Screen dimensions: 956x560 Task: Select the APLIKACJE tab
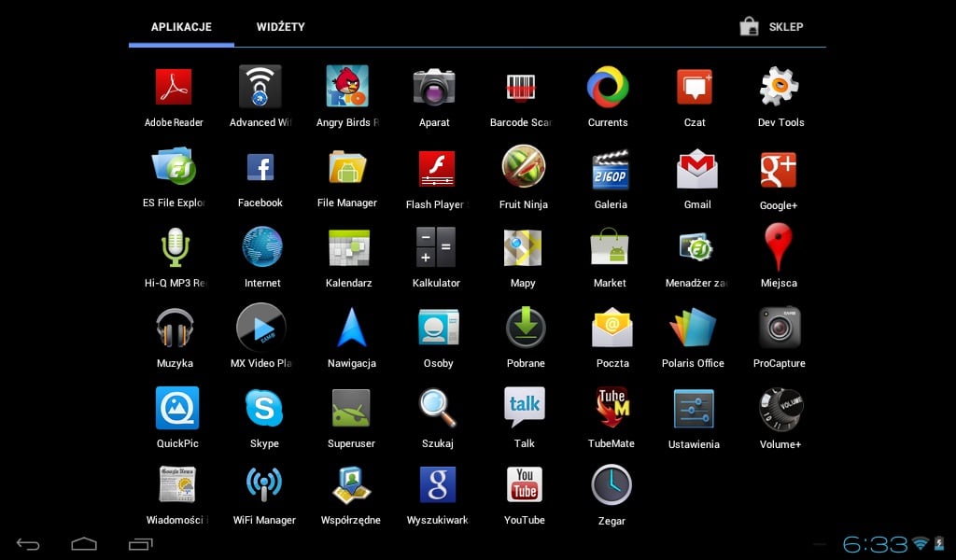[182, 27]
